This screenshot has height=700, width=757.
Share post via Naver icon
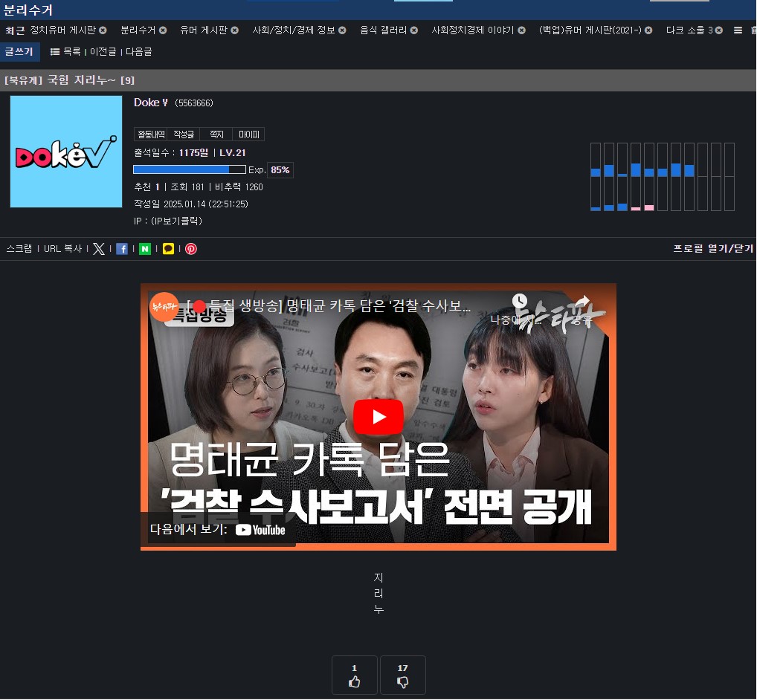145,249
